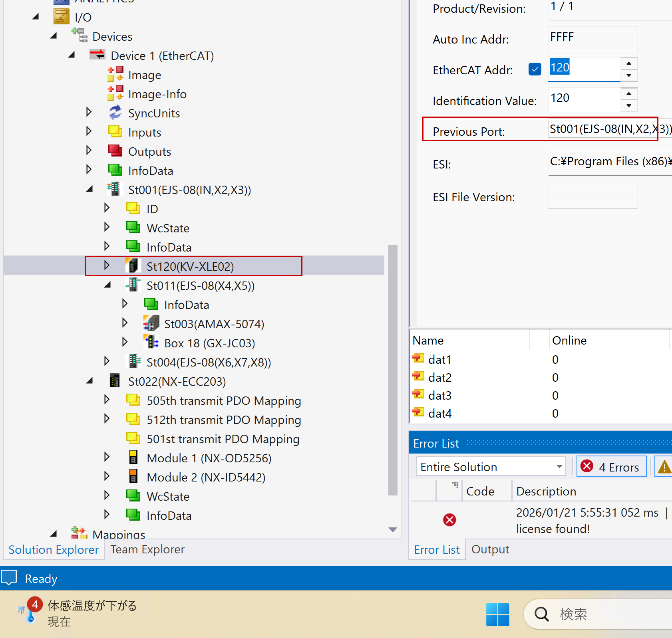Switch to the Output tab
The width and height of the screenshot is (672, 638).
(490, 549)
